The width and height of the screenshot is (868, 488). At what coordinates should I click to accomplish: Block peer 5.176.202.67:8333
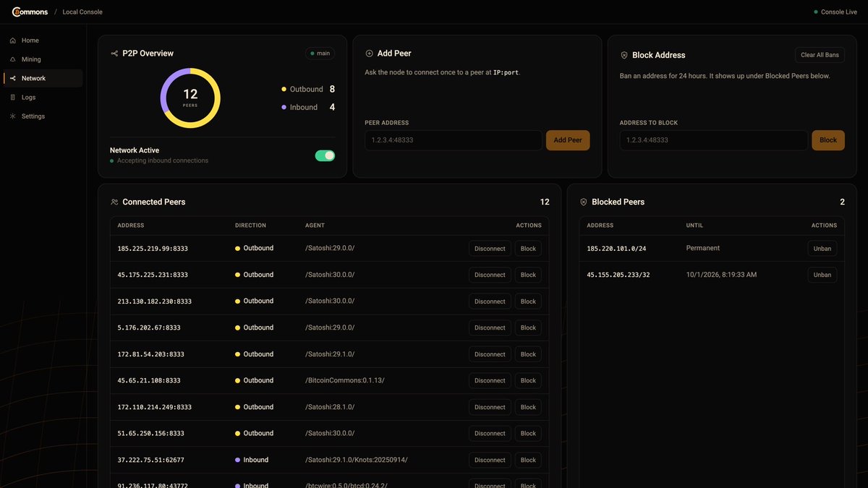tap(528, 328)
